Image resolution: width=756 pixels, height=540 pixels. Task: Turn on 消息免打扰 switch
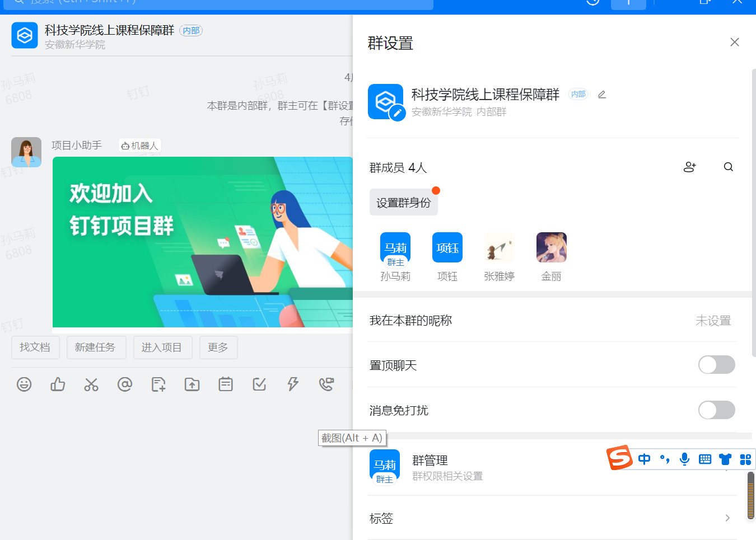(x=716, y=410)
